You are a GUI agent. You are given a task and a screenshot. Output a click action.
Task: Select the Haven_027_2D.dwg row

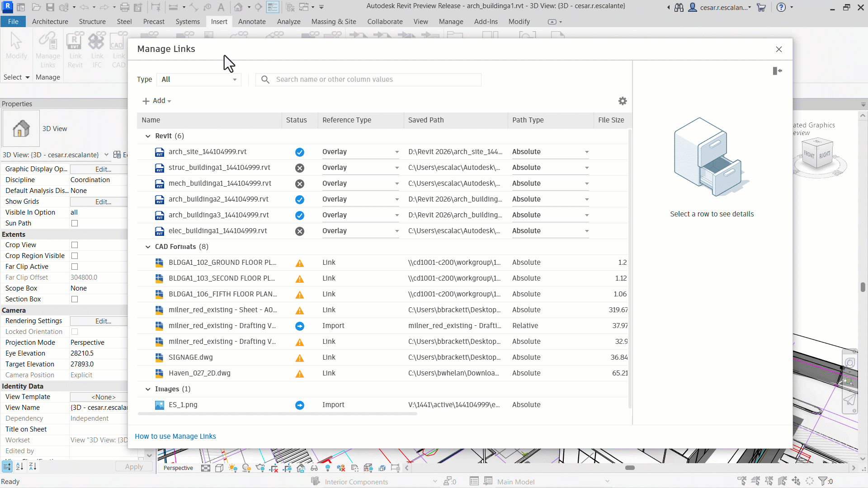(382, 373)
